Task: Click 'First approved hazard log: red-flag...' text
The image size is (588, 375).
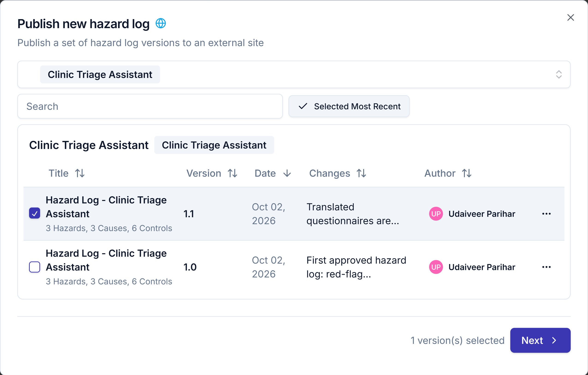Action: click(x=356, y=267)
